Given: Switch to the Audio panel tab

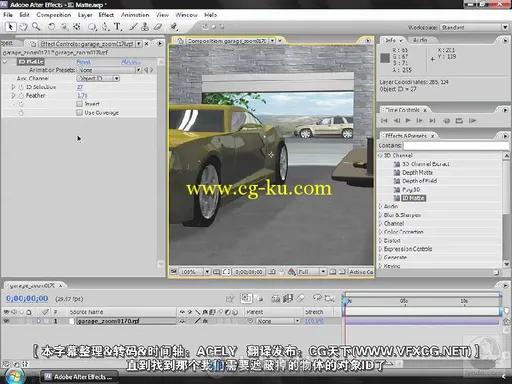Looking at the screenshot, I should click(420, 40).
